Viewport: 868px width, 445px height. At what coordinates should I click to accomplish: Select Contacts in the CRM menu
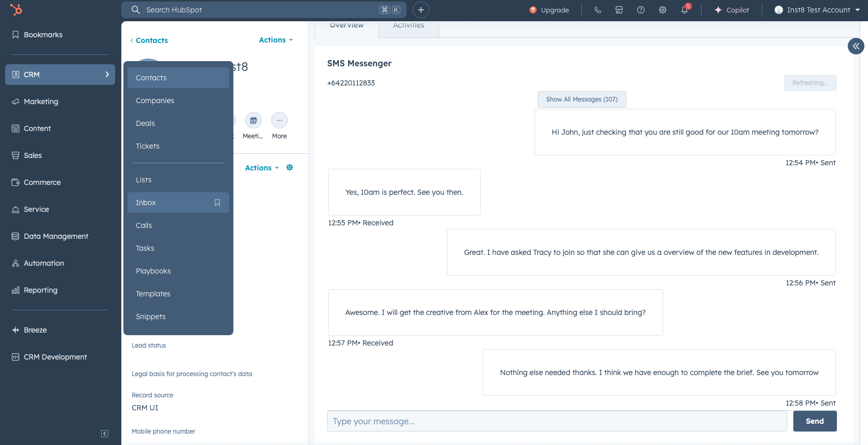click(x=178, y=78)
